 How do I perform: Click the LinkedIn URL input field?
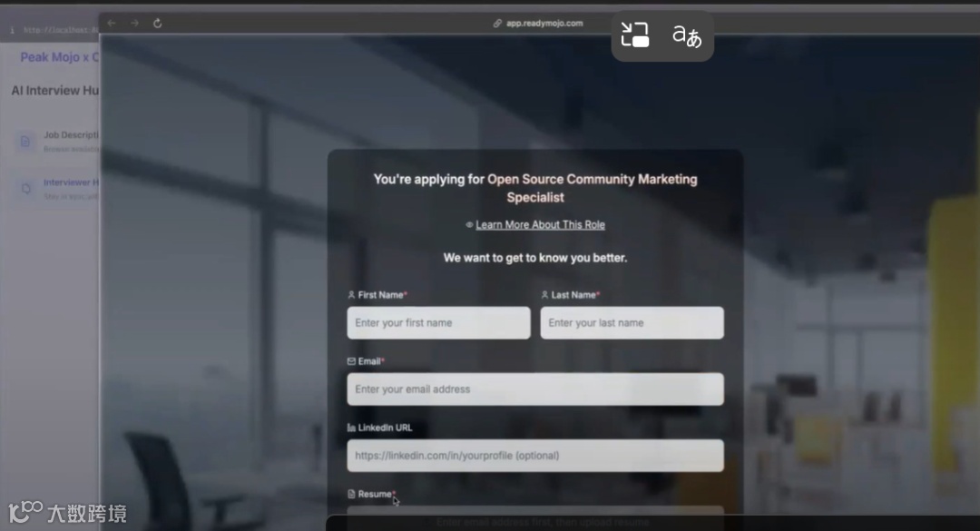click(535, 456)
